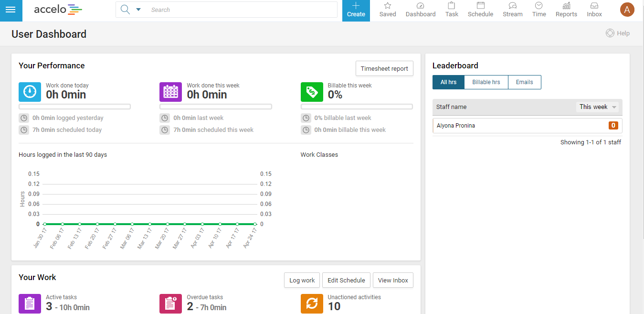
Task: Expand the search filter dropdown arrow
Action: tap(138, 10)
